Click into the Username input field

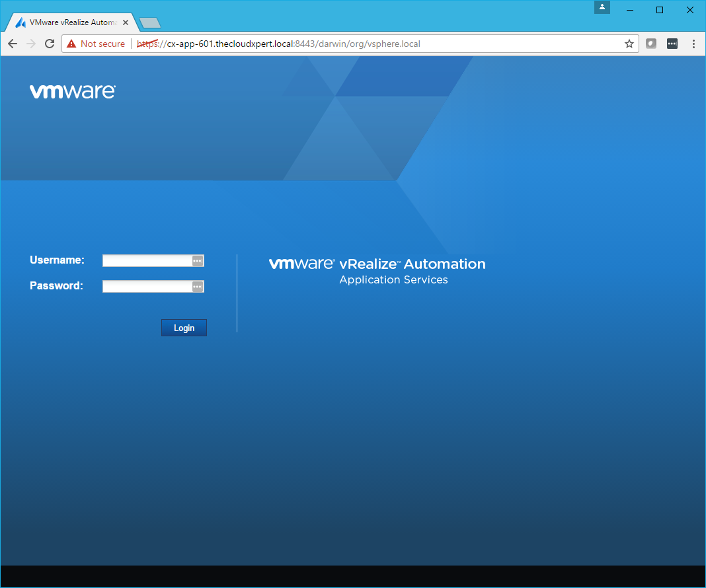click(147, 261)
